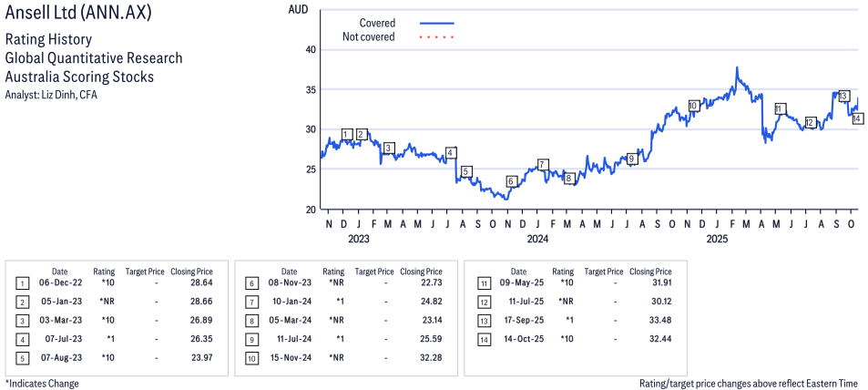Select boxed number 14 in the table
Image resolution: width=868 pixels, height=390 pixels.
pyautogui.click(x=484, y=338)
